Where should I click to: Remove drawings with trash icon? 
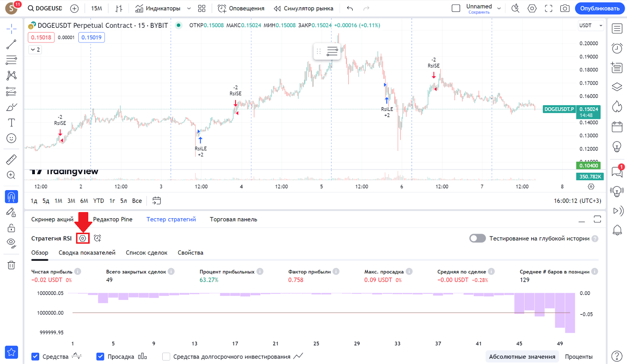pos(11,265)
